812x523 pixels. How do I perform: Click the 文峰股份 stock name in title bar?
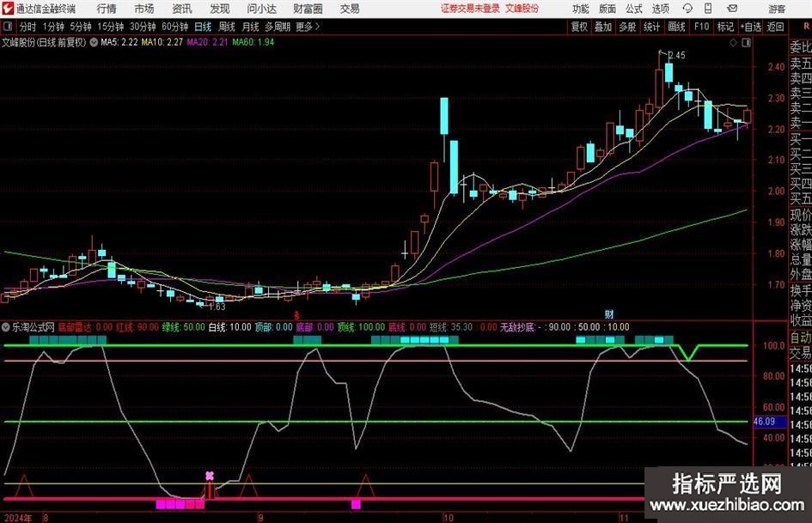522,9
